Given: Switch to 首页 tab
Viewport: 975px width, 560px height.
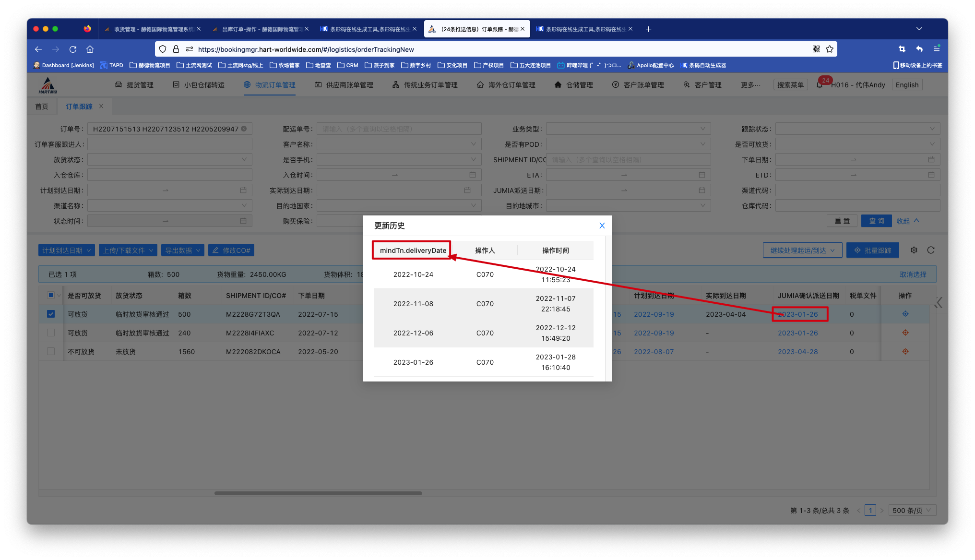Looking at the screenshot, I should pyautogui.click(x=42, y=107).
